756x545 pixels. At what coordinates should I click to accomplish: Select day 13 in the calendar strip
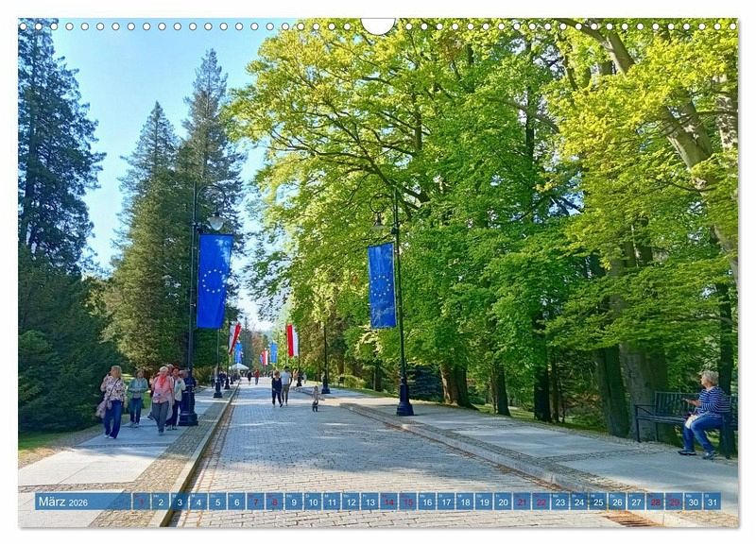(369, 502)
